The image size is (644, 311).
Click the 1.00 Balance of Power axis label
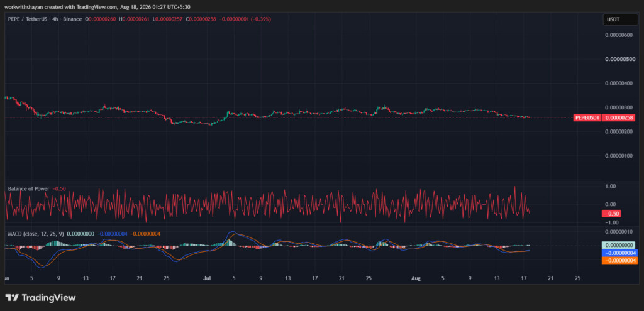[x=610, y=186]
